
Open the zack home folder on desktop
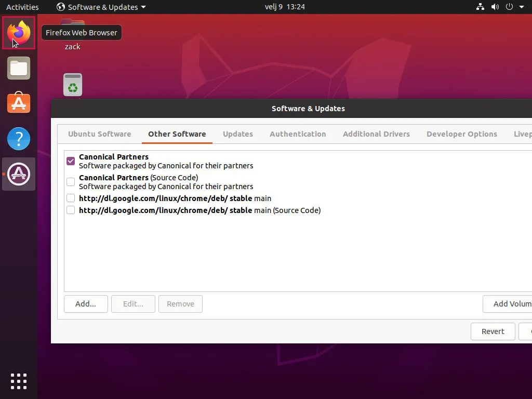(73, 35)
